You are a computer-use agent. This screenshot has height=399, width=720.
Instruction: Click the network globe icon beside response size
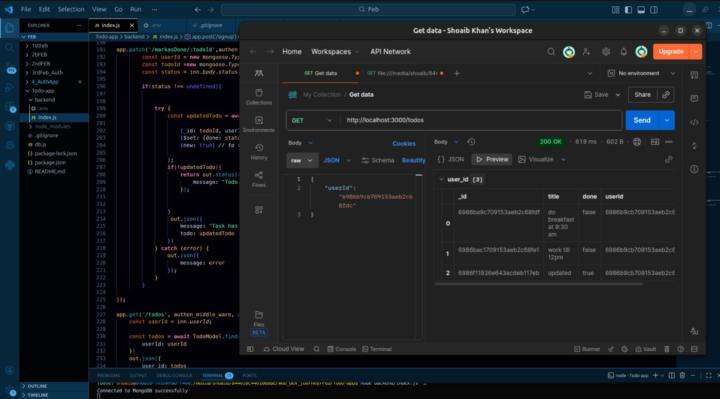pyautogui.click(x=637, y=142)
